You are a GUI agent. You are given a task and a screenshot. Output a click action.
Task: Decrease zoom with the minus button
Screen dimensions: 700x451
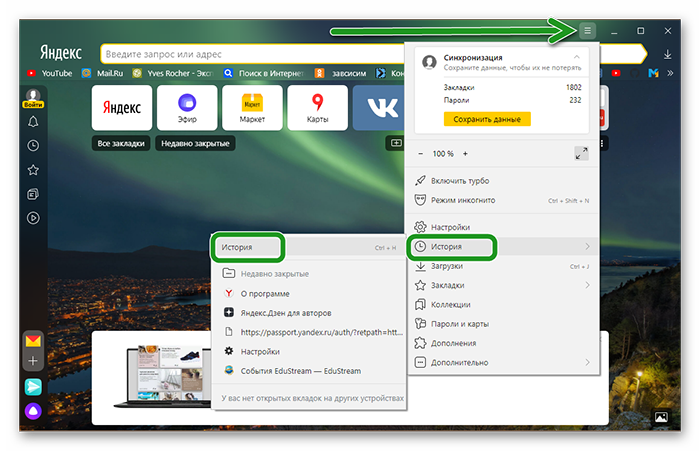420,154
